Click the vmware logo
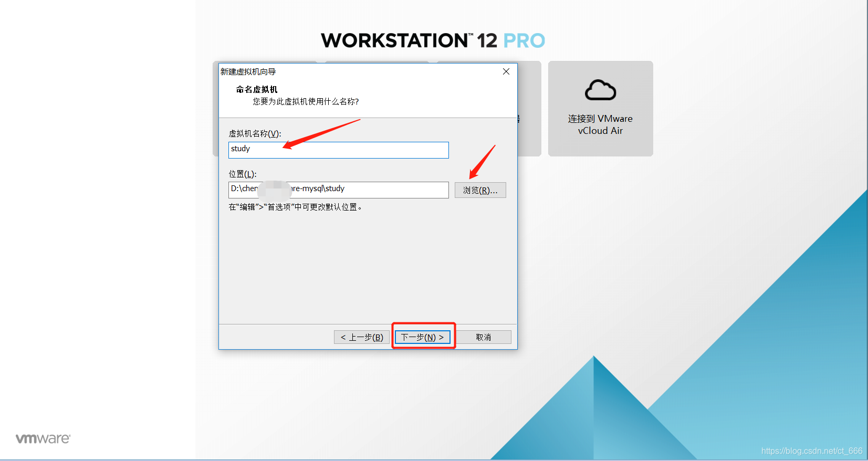868x461 pixels. coord(43,438)
